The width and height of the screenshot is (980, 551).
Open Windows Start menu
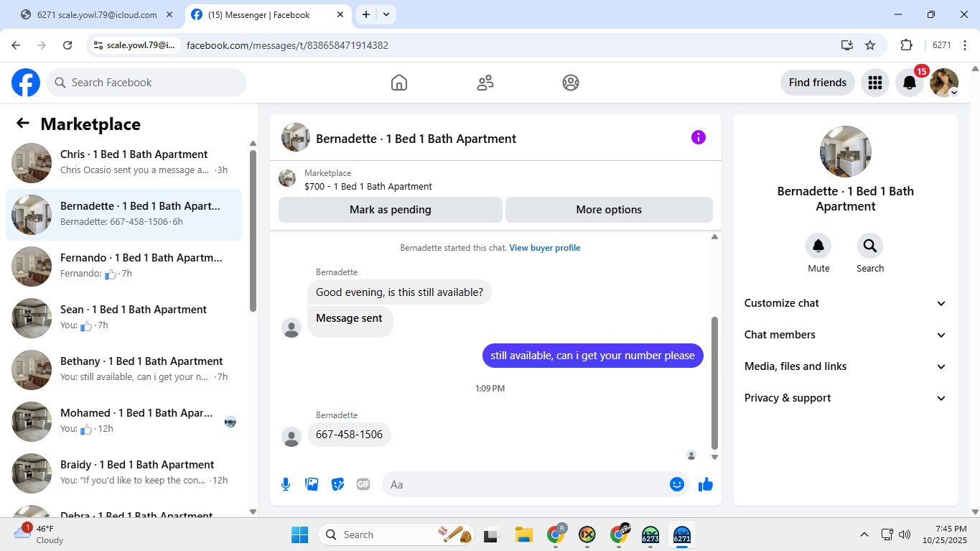pyautogui.click(x=299, y=534)
